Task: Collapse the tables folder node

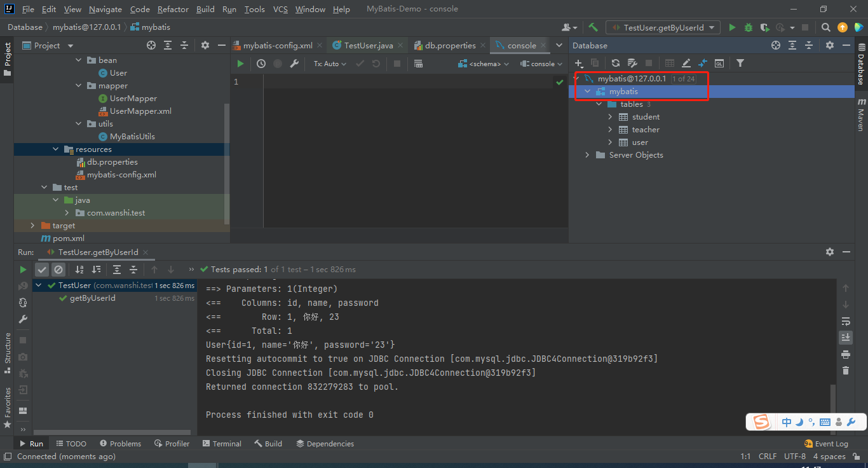Action: pos(599,104)
